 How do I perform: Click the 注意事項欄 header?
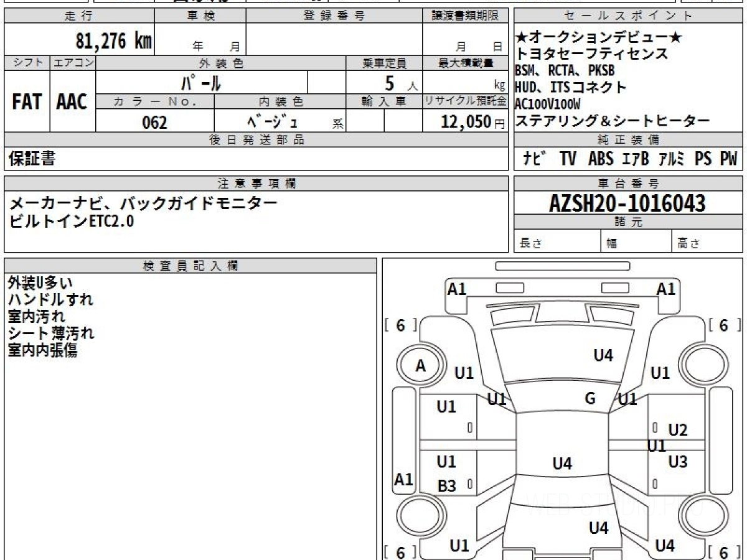point(256,184)
